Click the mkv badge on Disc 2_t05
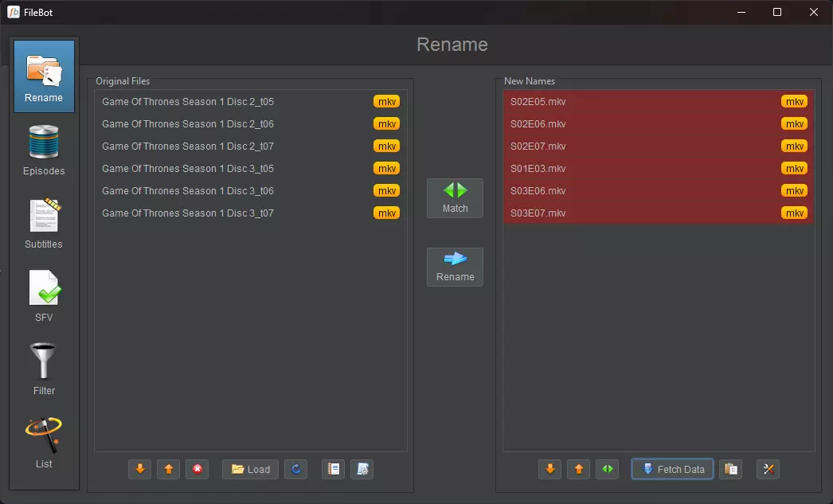 tap(387, 101)
